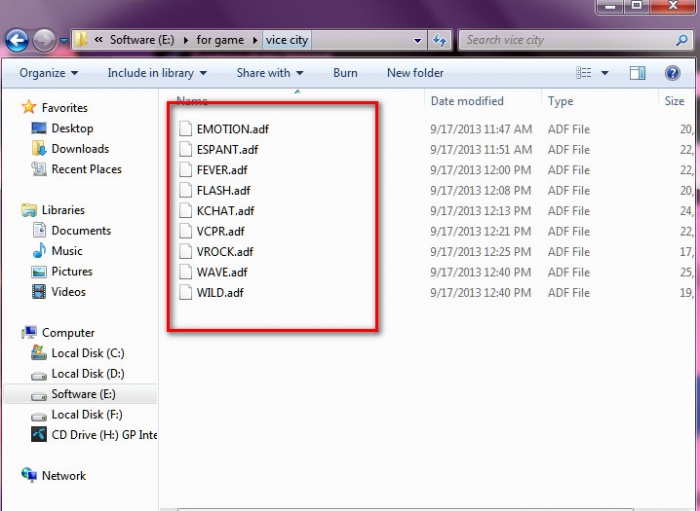Select the WILD.adf file

tap(220, 293)
